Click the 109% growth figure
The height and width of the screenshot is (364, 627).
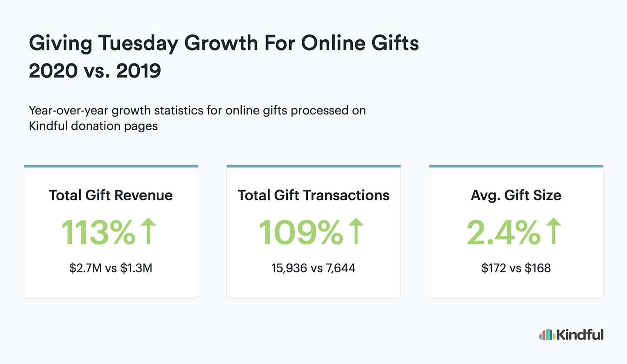click(x=302, y=233)
